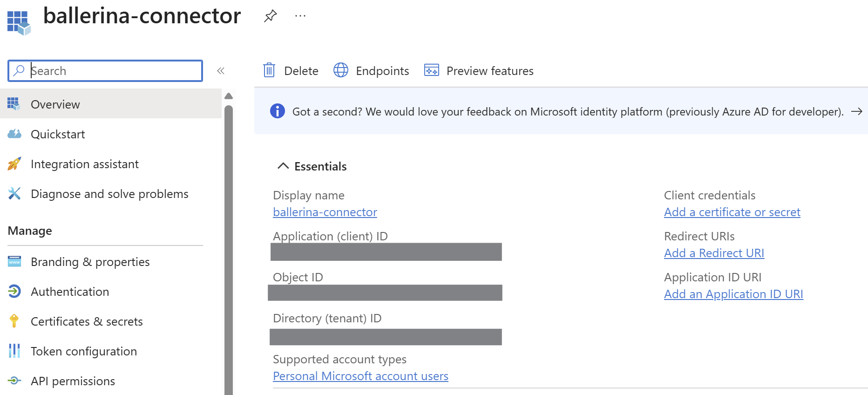Viewport: 868px width, 395px height.
Task: Open the more options ellipsis menu
Action: 300,16
